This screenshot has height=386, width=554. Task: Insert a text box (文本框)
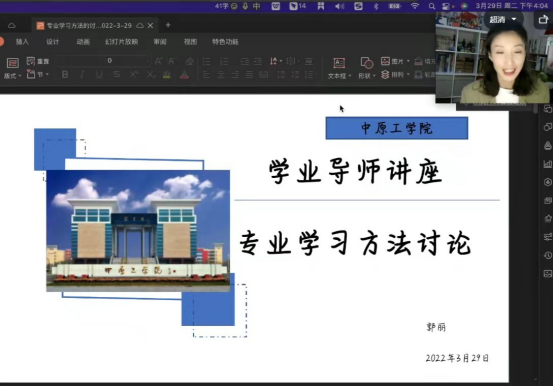click(339, 63)
